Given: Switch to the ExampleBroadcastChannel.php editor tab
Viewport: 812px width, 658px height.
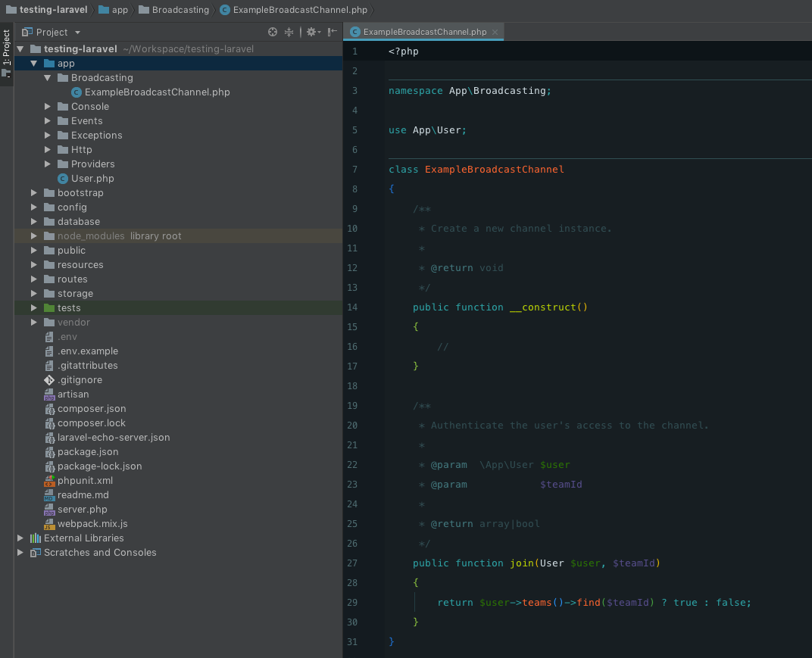Looking at the screenshot, I should pyautogui.click(x=421, y=32).
